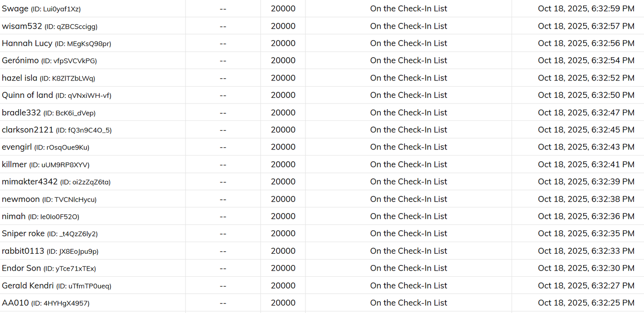
Task: Open the Gerónimo participant entry
Action: click(x=20, y=61)
